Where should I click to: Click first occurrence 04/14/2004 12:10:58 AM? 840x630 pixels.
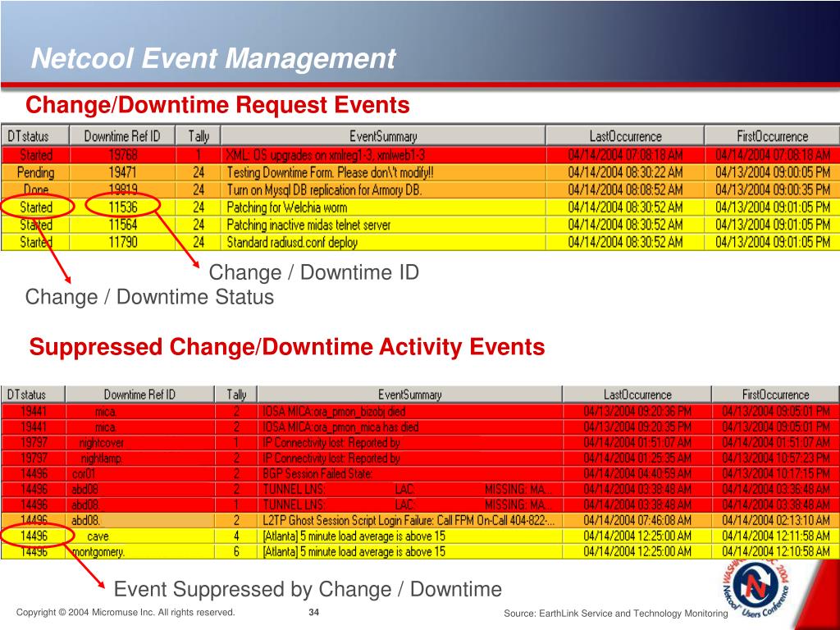[x=776, y=551]
